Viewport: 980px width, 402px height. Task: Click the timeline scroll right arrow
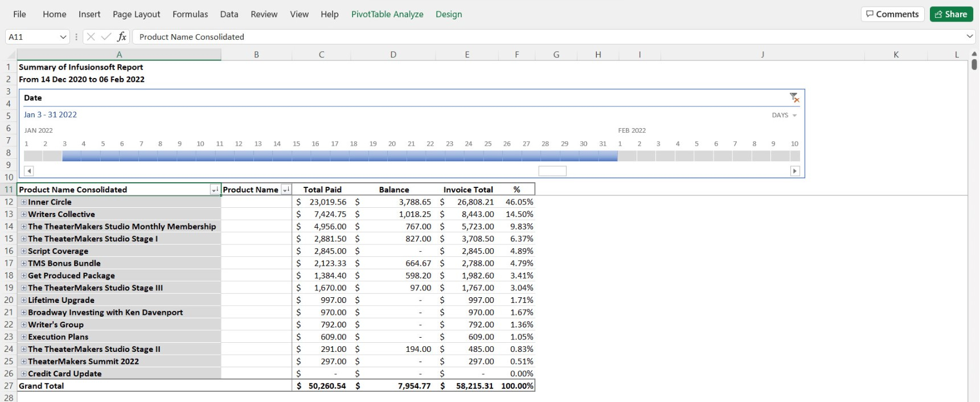(x=795, y=171)
